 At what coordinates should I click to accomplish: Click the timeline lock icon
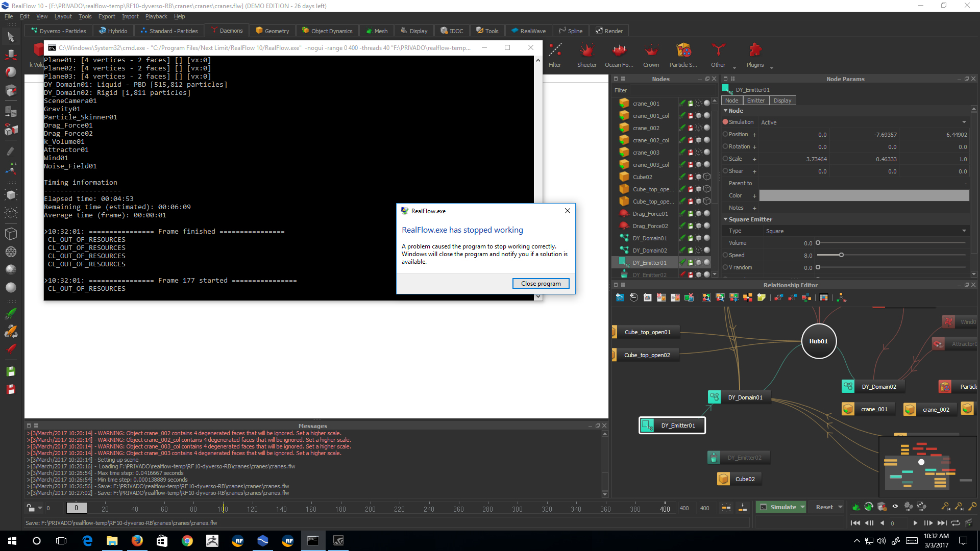click(31, 508)
